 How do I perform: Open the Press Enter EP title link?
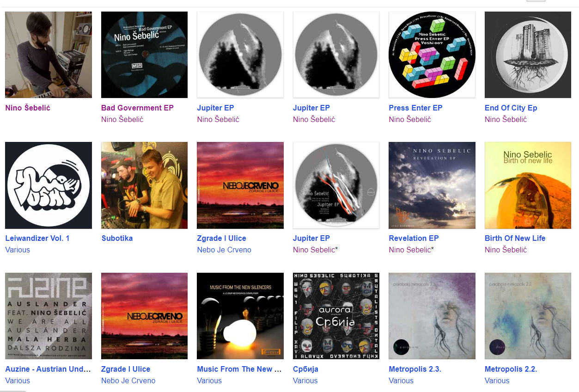click(415, 108)
